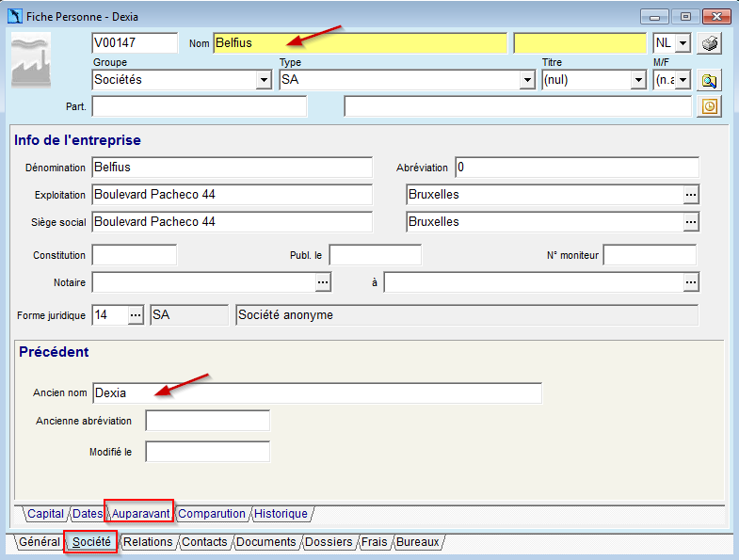Viewport: 739px width, 560px height.
Task: Expand the Type SA dropdown
Action: [x=527, y=80]
